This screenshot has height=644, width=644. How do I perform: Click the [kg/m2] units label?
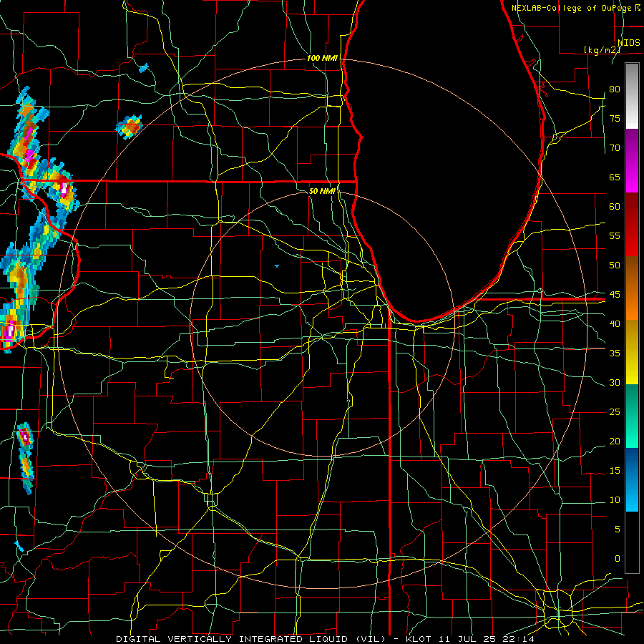click(x=602, y=49)
